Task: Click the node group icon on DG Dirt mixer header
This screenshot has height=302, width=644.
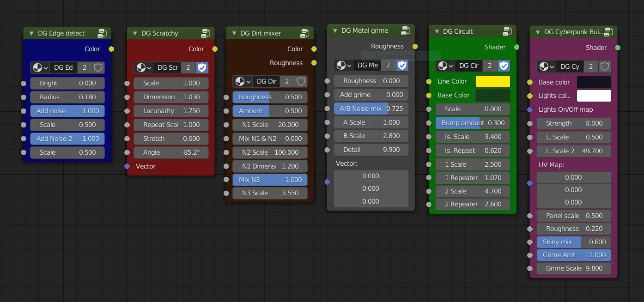Action: (x=305, y=33)
